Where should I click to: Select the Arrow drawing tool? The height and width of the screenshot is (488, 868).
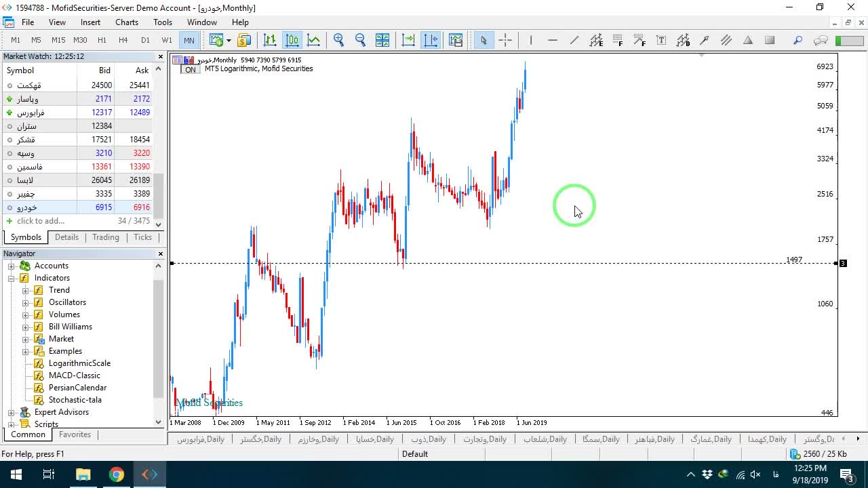click(x=705, y=40)
